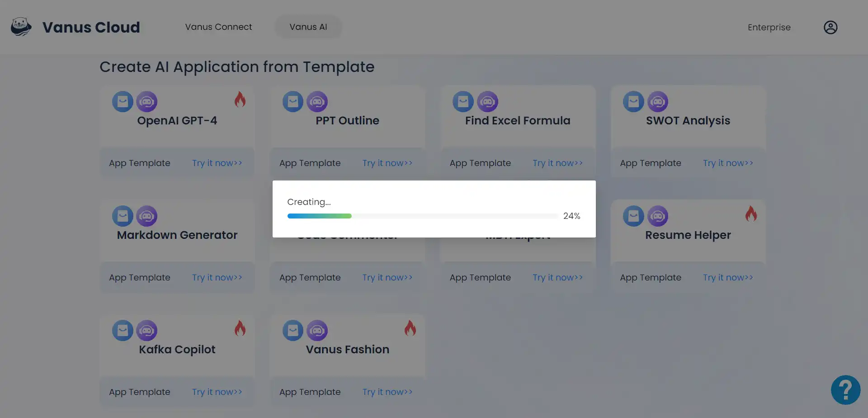The width and height of the screenshot is (868, 418).
Task: Click SWOT Analysis card's purple bot icon
Action: tap(658, 102)
